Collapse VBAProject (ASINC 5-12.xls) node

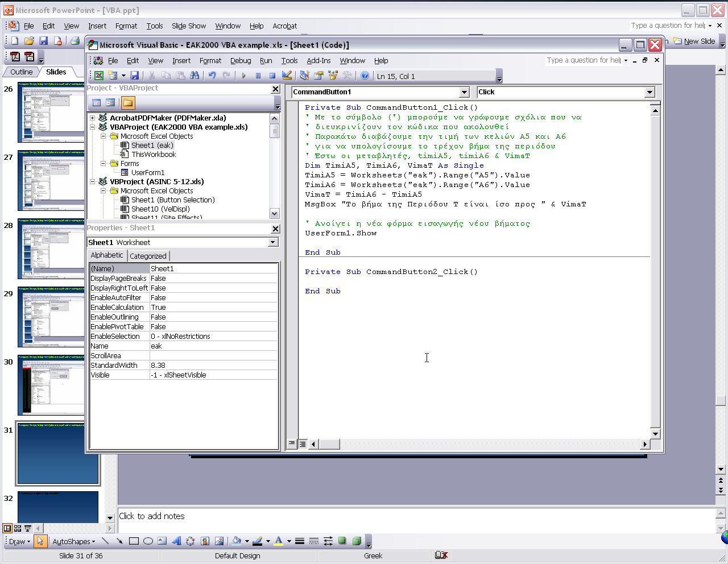[92, 182]
